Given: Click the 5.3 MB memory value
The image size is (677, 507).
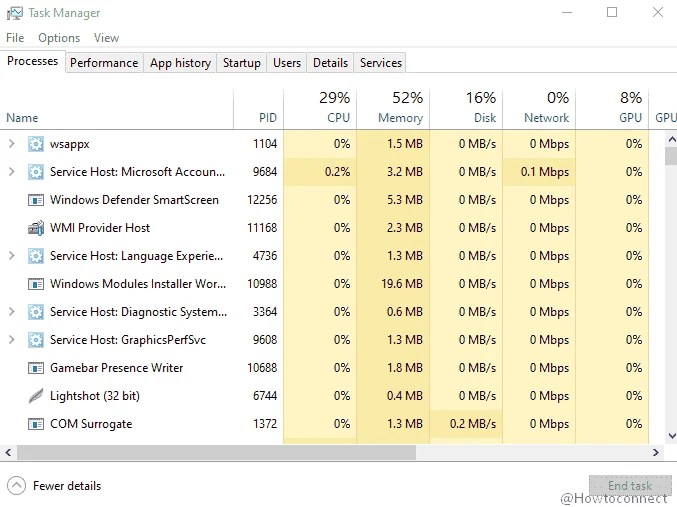Looking at the screenshot, I should [x=405, y=200].
